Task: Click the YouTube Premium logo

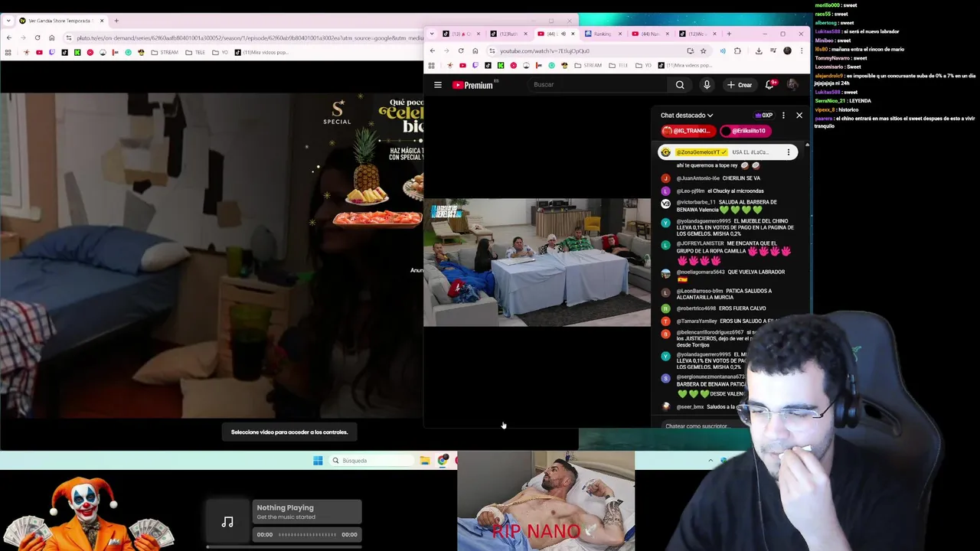Action: pos(473,85)
